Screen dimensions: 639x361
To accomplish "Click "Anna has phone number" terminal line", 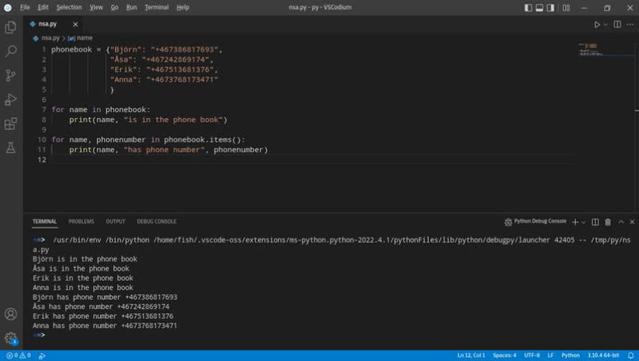I will pos(105,326).
